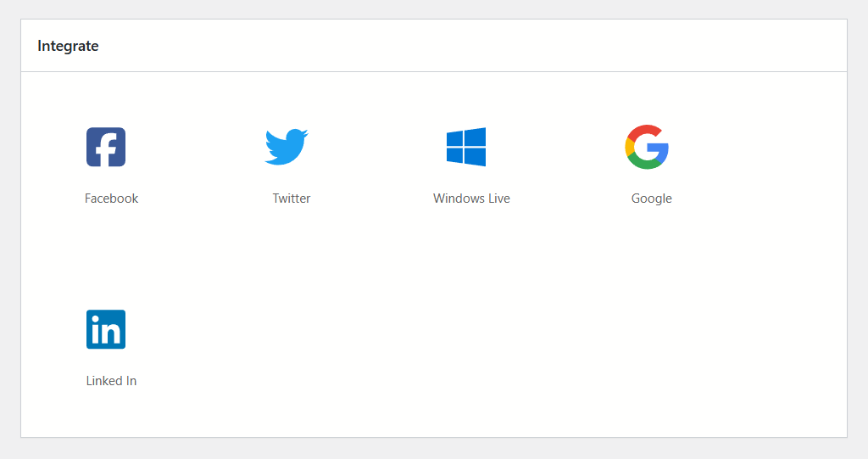Click the blue bar of Google logo
The image size is (868, 459).
[659, 148]
